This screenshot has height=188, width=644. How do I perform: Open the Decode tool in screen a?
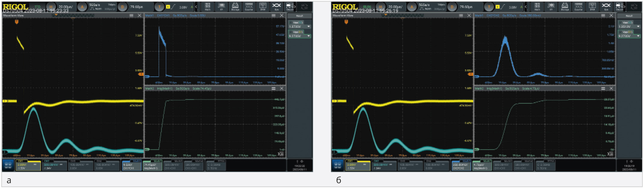pyautogui.click(x=290, y=7)
